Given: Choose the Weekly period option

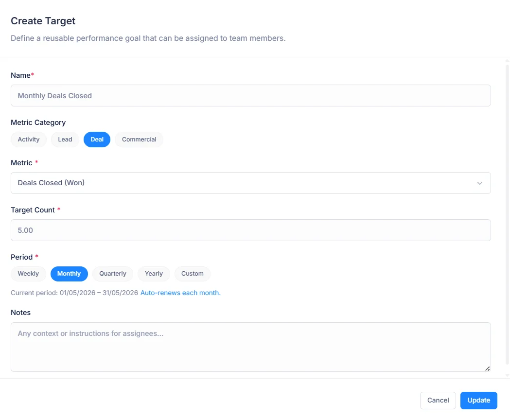Looking at the screenshot, I should point(28,274).
